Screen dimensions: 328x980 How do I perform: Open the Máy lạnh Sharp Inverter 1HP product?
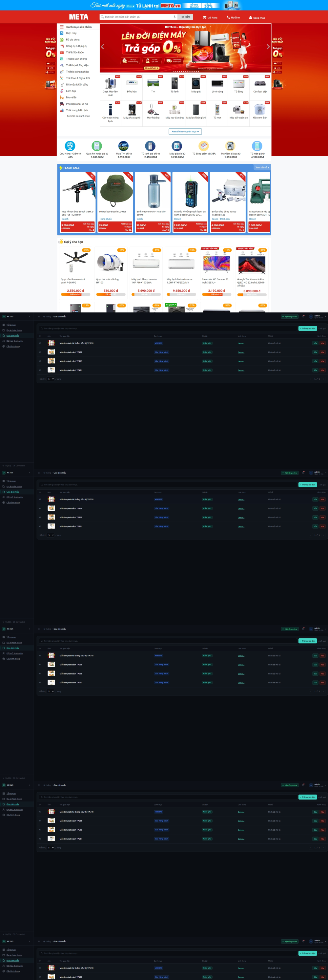click(x=146, y=272)
